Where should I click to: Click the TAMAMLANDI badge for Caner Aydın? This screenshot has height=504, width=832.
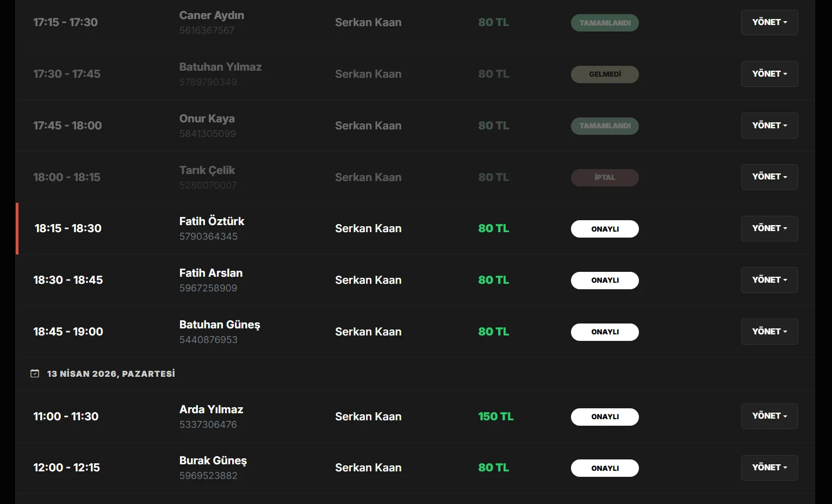605,23
